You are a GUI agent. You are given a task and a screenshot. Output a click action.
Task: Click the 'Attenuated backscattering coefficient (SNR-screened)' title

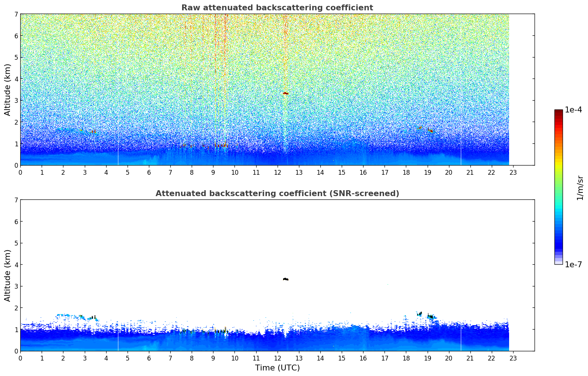(277, 194)
